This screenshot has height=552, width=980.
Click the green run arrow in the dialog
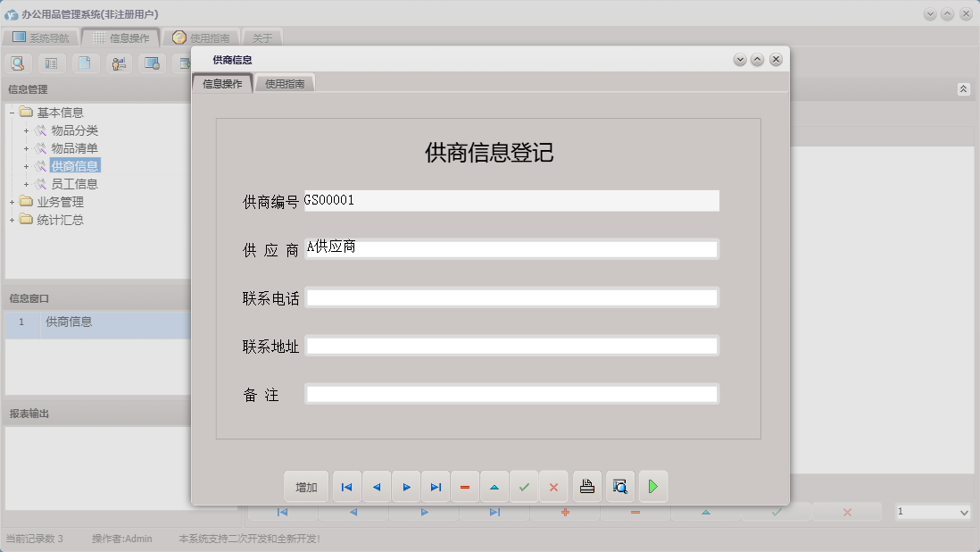tap(652, 486)
